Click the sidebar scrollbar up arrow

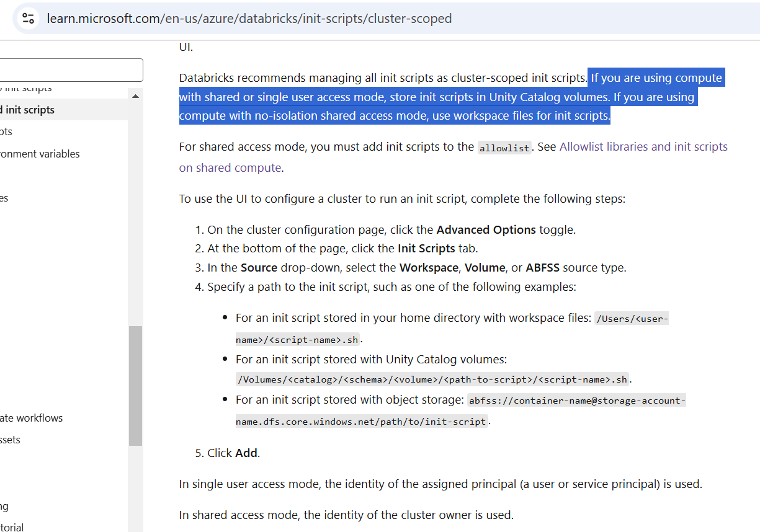135,96
